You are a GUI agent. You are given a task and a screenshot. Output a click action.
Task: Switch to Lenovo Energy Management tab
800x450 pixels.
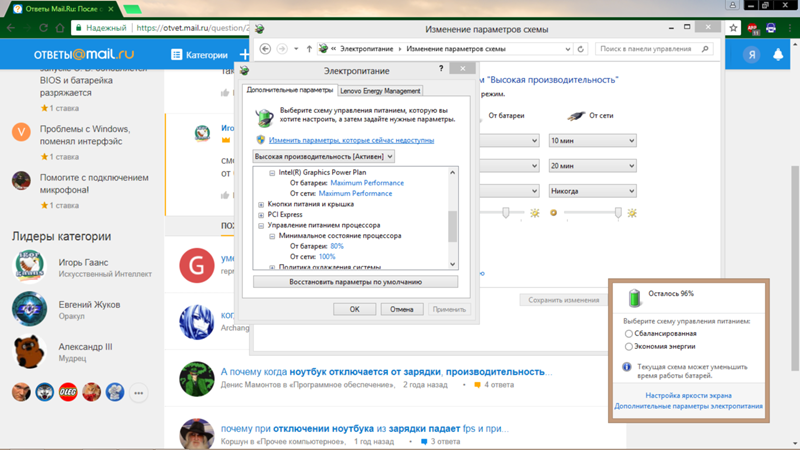tap(380, 91)
